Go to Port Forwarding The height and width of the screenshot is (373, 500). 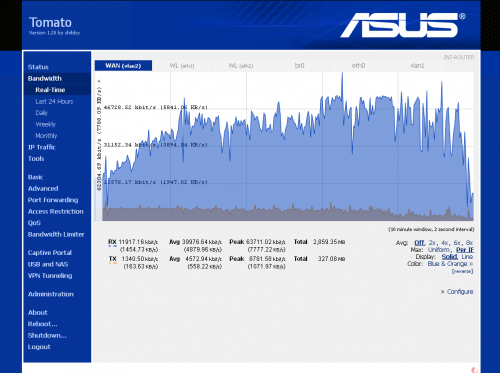tap(53, 200)
